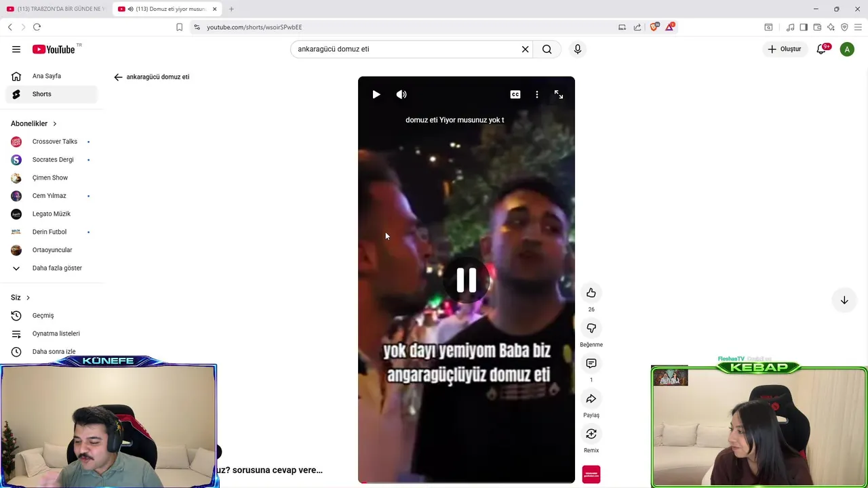Navigate forward in the browser
Screen dimensions: 868x488
coord(23,27)
